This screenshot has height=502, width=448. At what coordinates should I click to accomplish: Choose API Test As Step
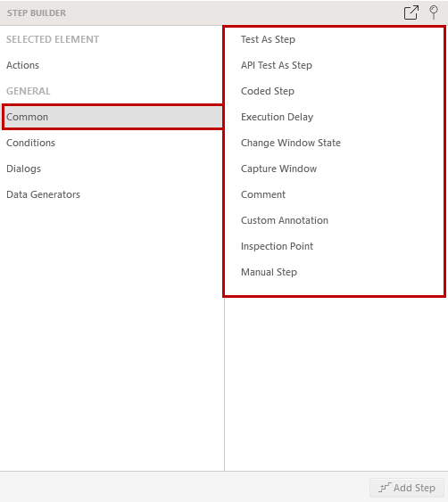tap(277, 65)
